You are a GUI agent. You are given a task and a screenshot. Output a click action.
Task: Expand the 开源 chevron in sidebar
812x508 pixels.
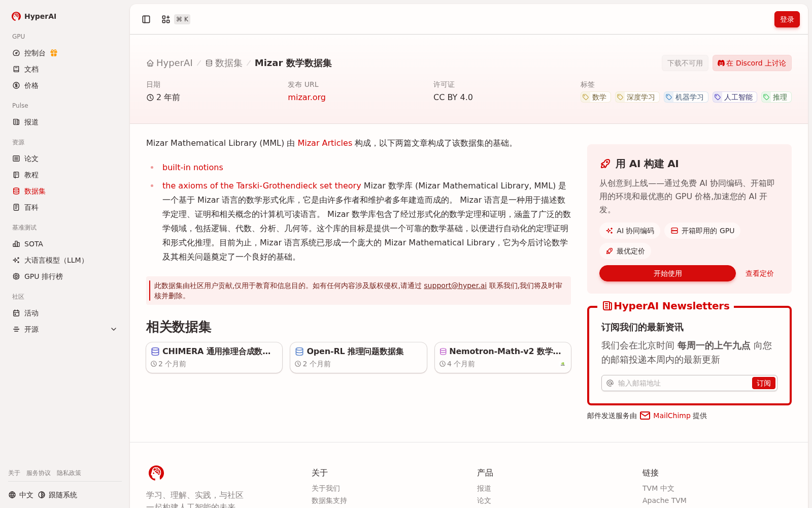(x=114, y=329)
